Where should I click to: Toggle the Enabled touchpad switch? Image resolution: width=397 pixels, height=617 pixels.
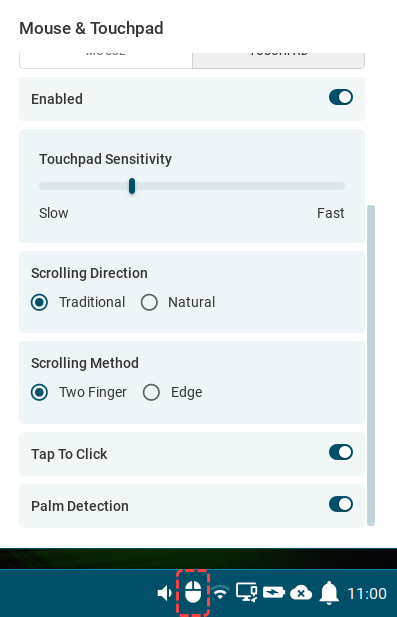pos(341,98)
